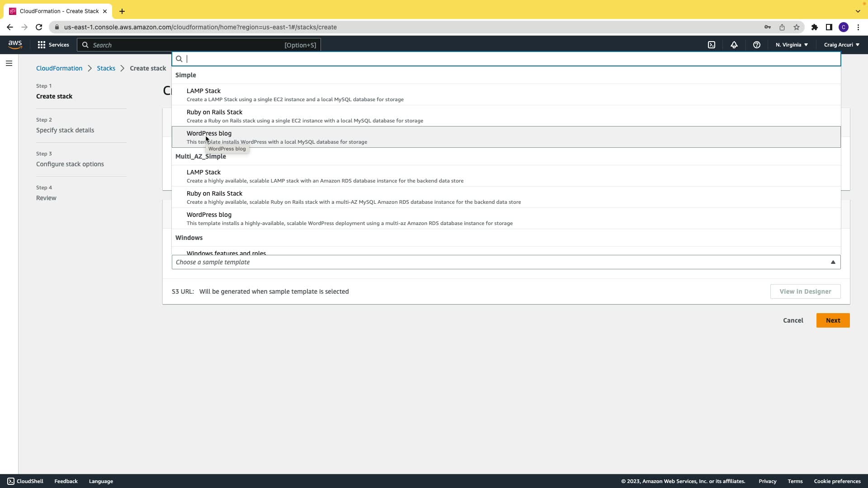This screenshot has height=488, width=868.
Task: Click the notifications bell icon
Action: tap(734, 45)
